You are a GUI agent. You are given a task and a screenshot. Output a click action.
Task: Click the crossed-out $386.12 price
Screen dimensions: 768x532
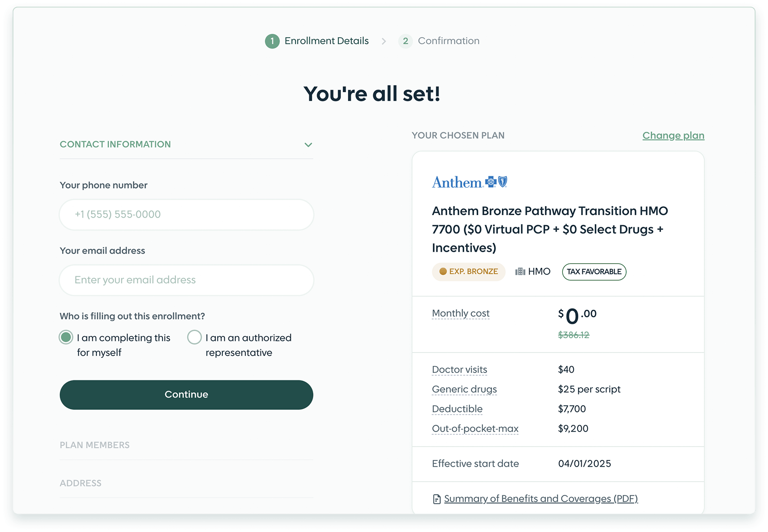click(574, 335)
